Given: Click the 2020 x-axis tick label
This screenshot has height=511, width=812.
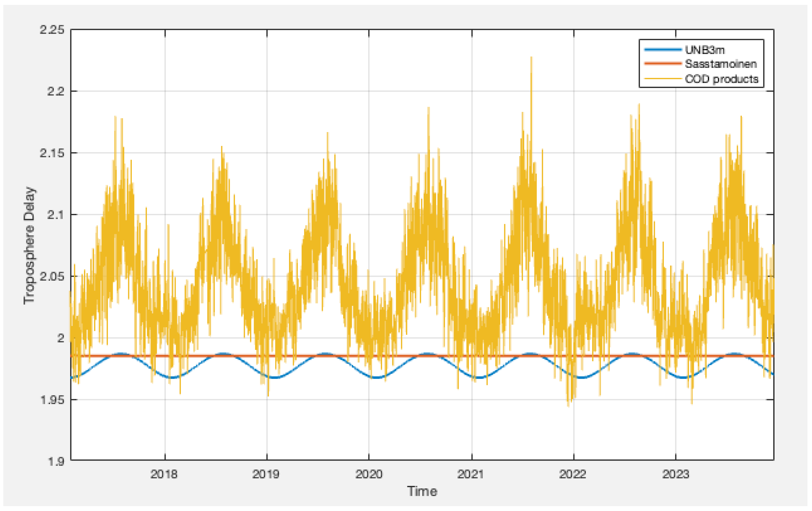Looking at the screenshot, I should [369, 474].
